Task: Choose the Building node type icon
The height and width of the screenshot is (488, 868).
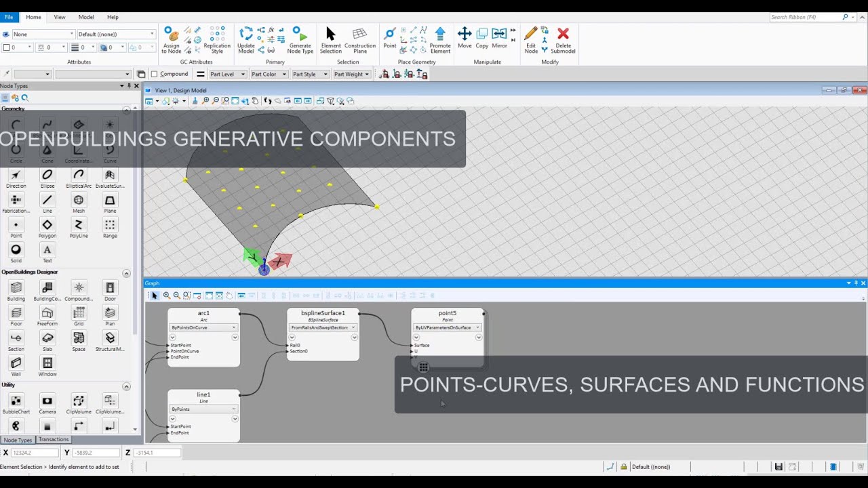Action: (16, 287)
